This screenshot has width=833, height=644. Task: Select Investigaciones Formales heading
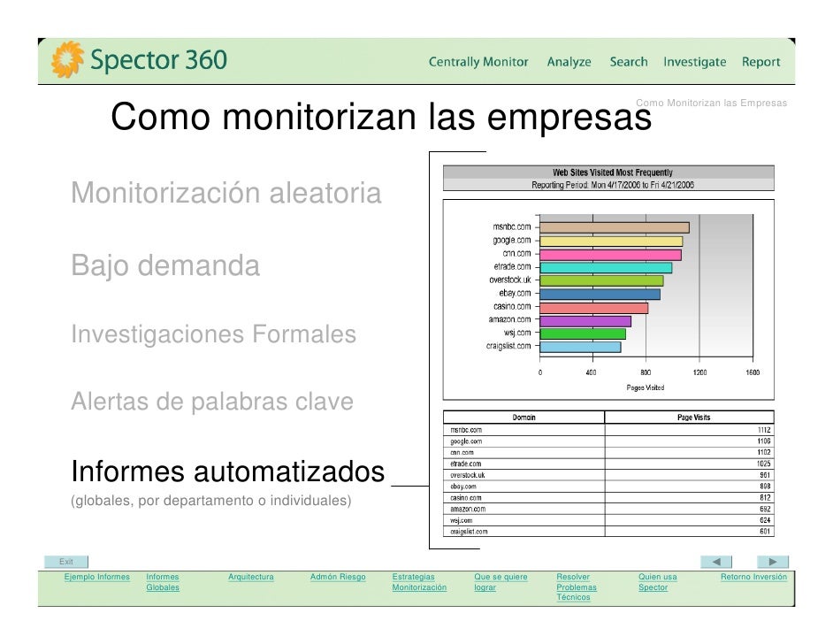coord(214,334)
